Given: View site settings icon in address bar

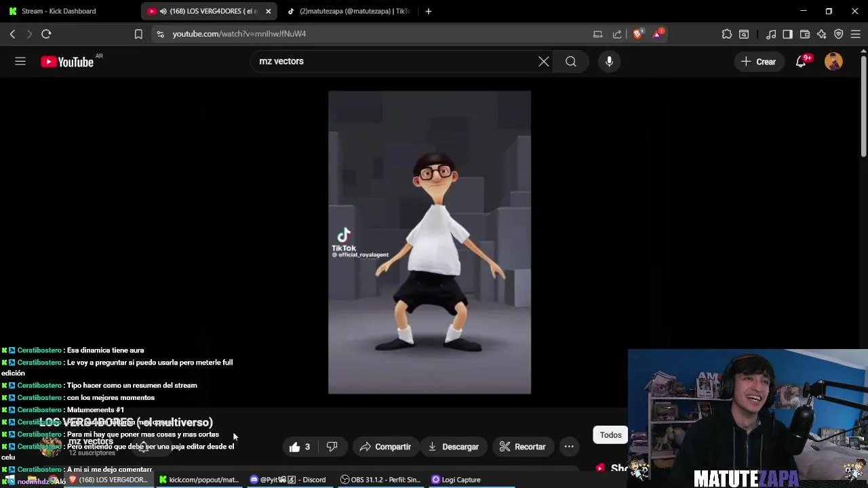Looking at the screenshot, I should [160, 34].
